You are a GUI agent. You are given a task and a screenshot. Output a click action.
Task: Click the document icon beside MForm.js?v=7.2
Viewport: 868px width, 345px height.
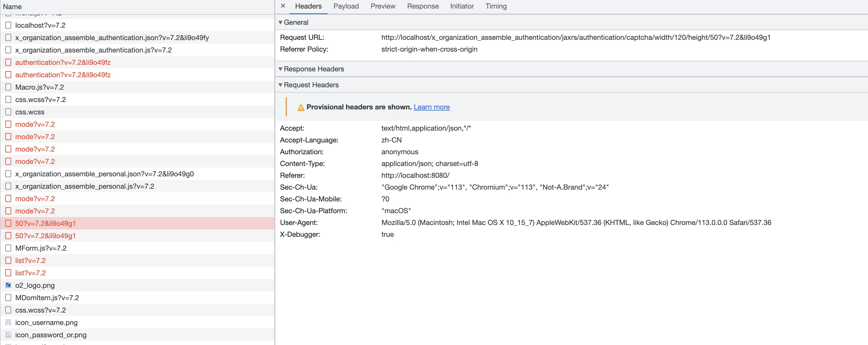(x=9, y=248)
